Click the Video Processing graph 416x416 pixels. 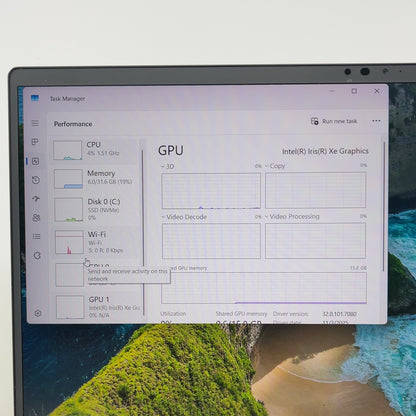pos(315,241)
